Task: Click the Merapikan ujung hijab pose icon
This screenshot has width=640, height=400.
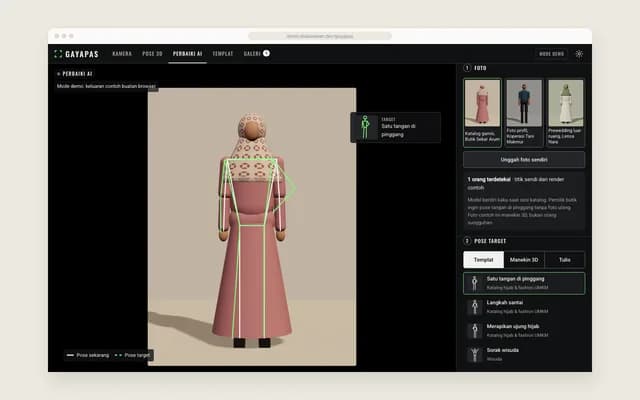Action: (474, 331)
